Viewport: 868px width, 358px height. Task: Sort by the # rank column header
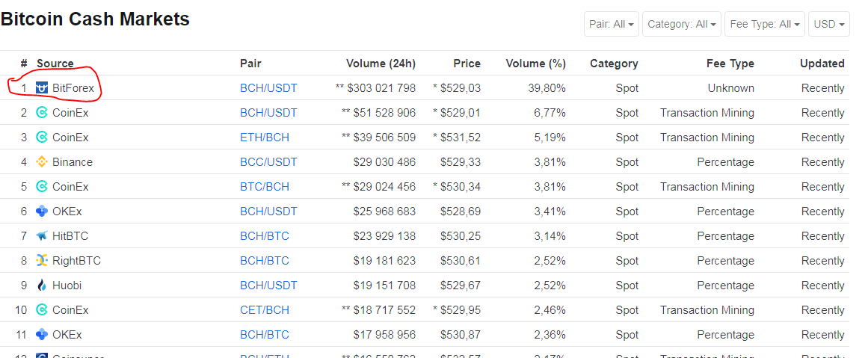pyautogui.click(x=24, y=64)
